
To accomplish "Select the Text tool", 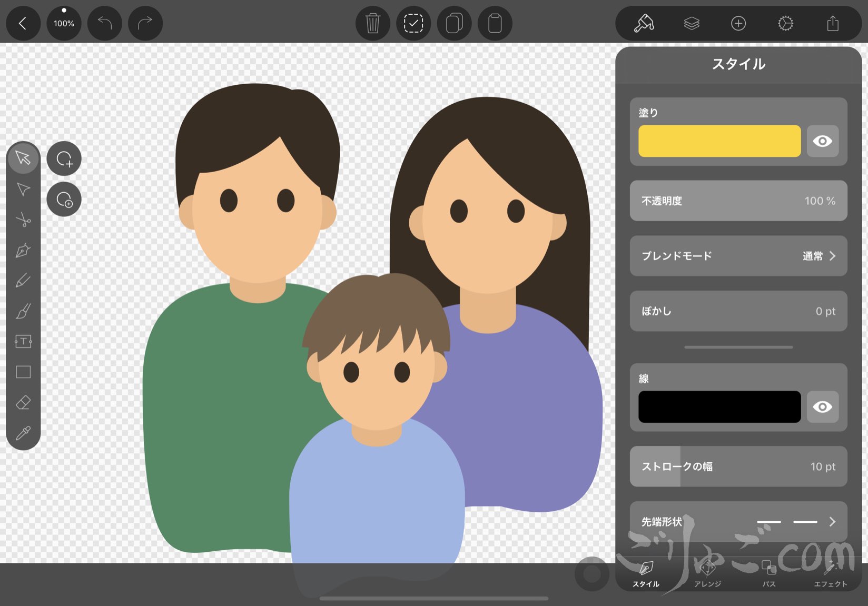I will pyautogui.click(x=23, y=342).
